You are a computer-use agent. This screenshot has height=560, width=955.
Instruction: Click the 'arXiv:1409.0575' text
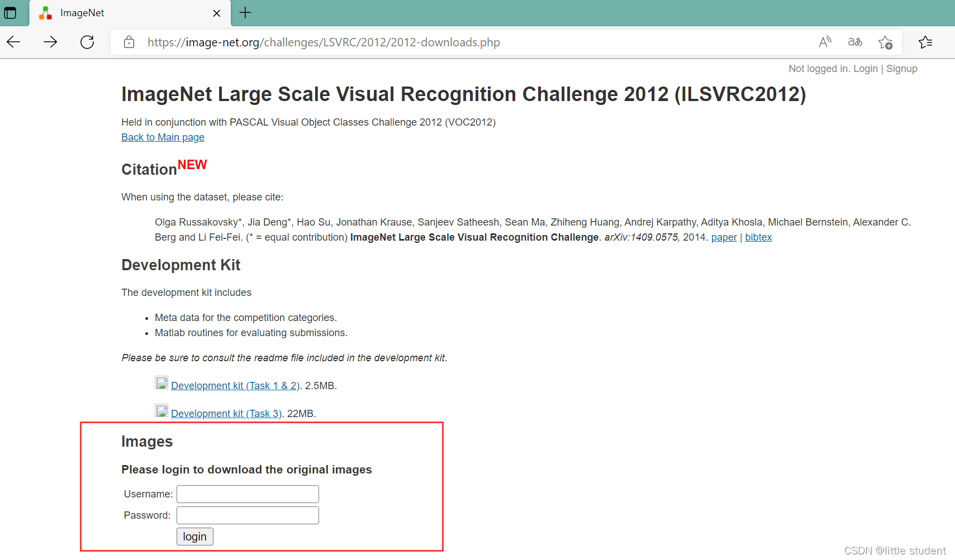click(x=641, y=237)
